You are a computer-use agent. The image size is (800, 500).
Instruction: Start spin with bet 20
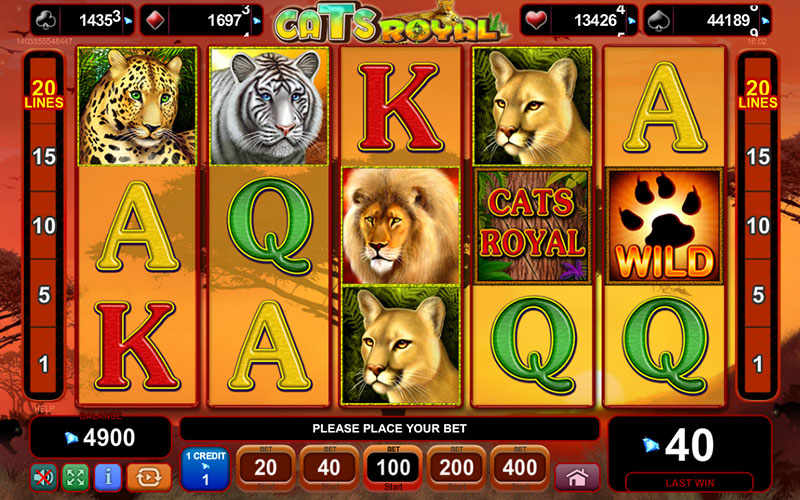(x=266, y=469)
